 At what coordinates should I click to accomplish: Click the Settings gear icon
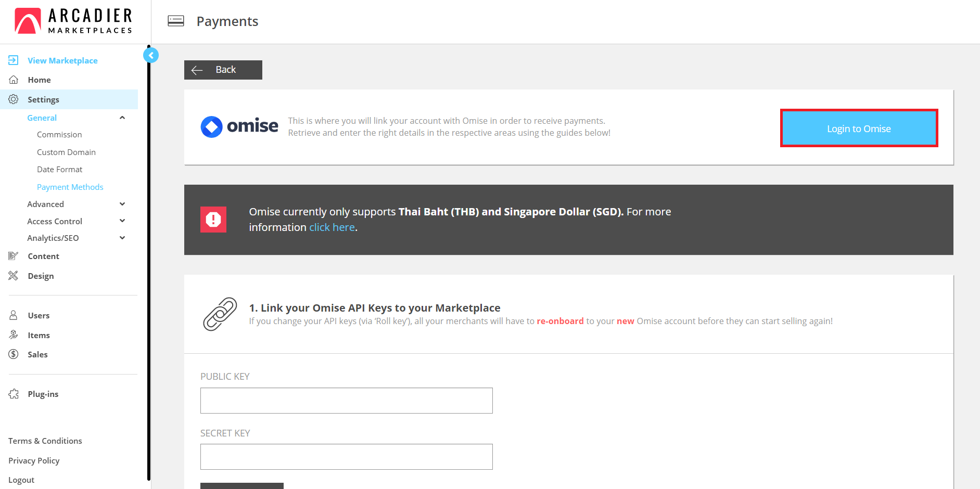pos(14,99)
